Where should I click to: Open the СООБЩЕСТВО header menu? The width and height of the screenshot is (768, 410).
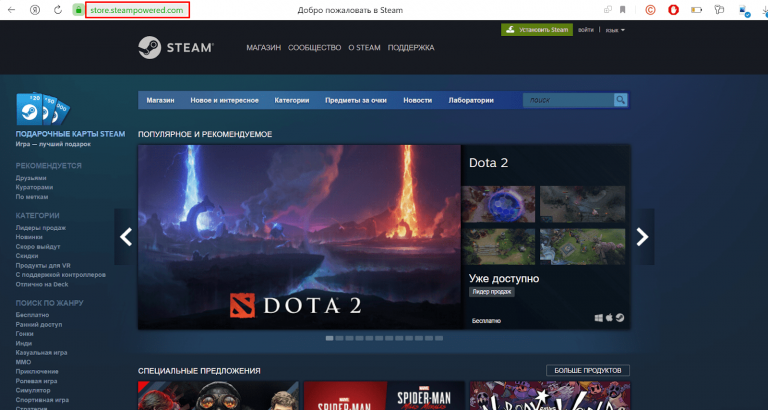coord(314,48)
